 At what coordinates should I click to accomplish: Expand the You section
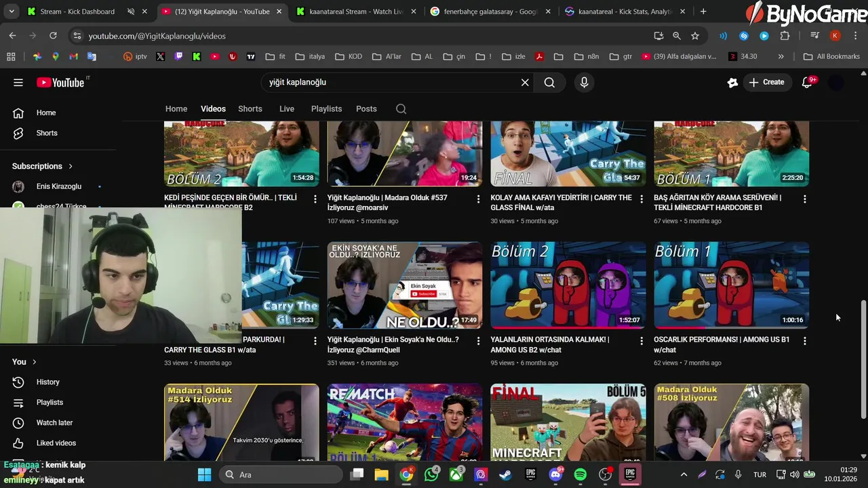pos(24,362)
